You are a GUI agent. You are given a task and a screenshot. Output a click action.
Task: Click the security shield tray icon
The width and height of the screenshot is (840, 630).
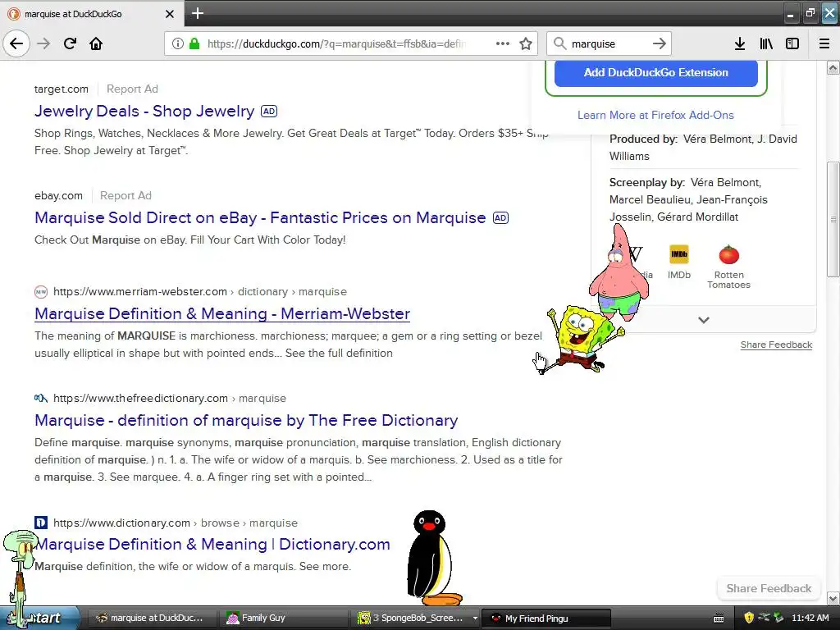[748, 618]
